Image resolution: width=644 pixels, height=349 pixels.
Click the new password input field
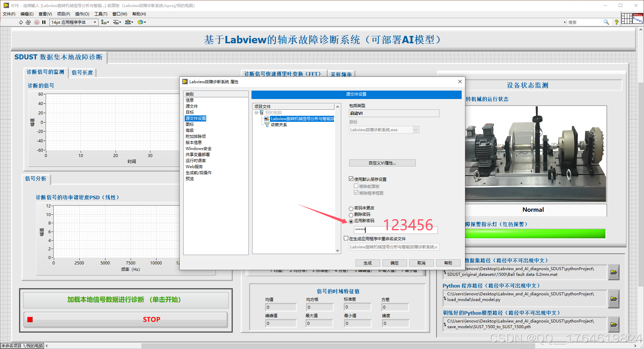[x=396, y=230]
